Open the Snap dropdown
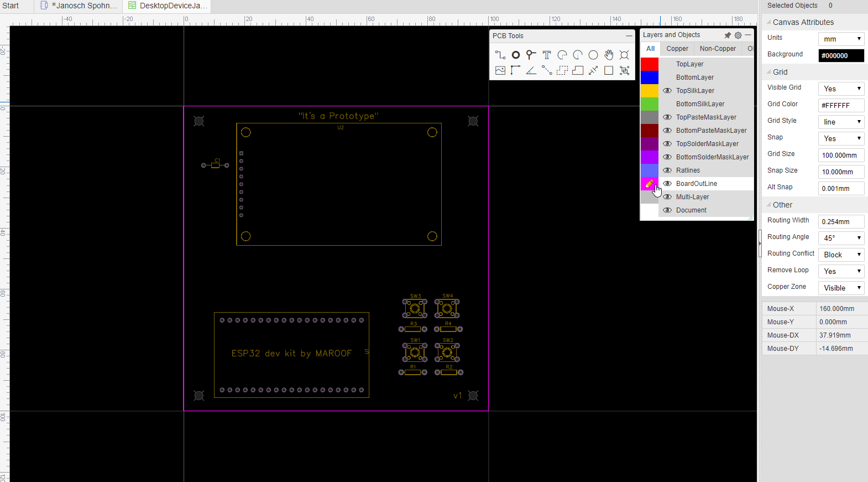 (x=841, y=138)
